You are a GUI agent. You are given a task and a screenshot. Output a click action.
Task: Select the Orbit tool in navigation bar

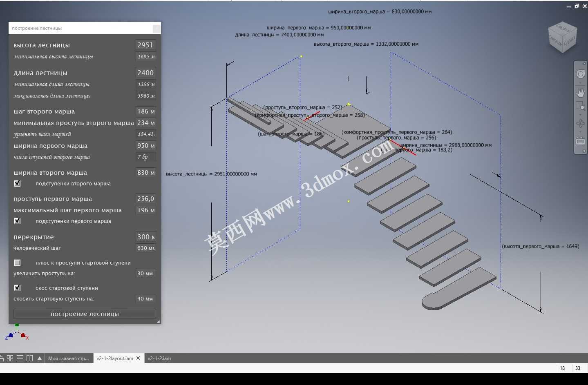(580, 123)
